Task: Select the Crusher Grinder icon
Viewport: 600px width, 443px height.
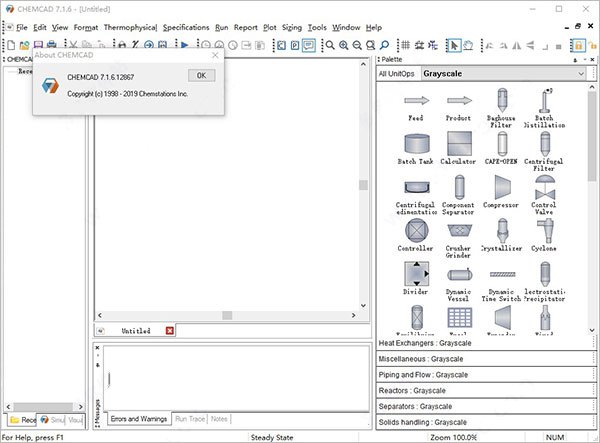Action: pos(458,231)
